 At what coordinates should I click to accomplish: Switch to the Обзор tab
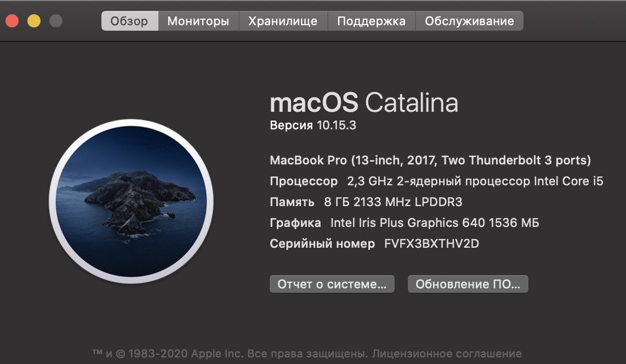(x=130, y=21)
